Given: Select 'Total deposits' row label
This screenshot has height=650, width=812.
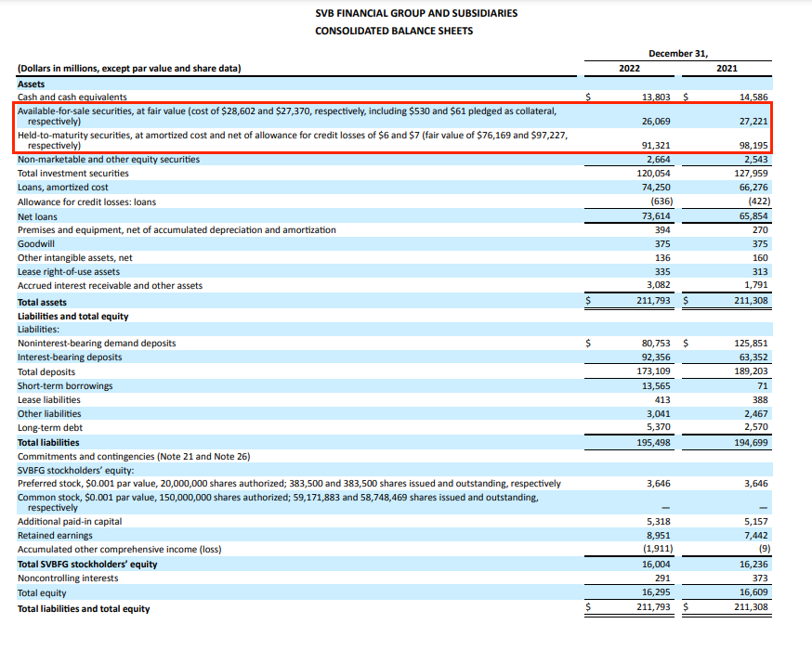Looking at the screenshot, I should coord(46,372).
